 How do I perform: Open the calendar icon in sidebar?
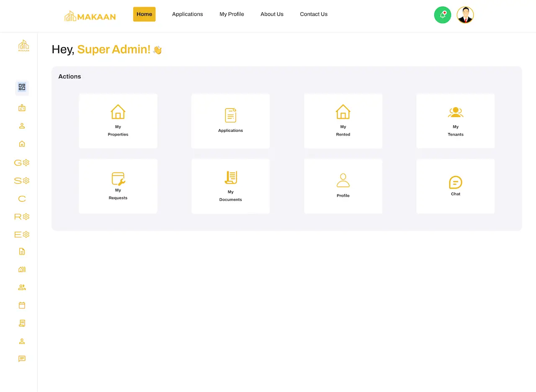coord(22,305)
